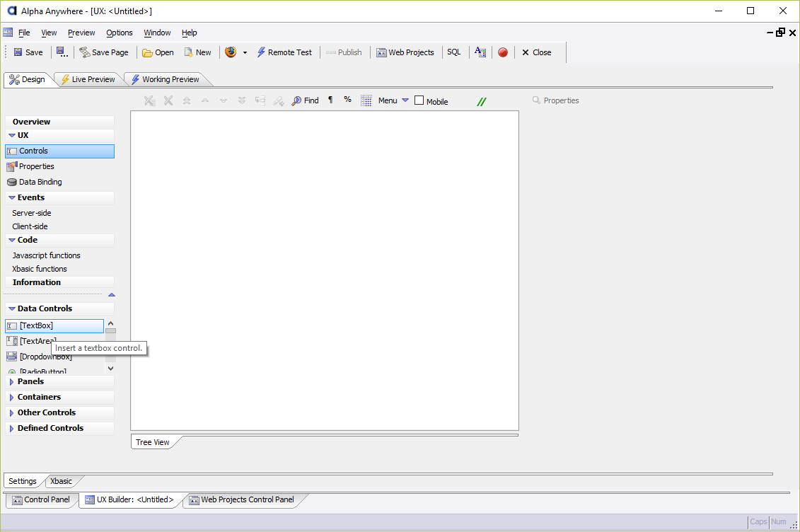Click the Save As disk icon
The width and height of the screenshot is (800, 532).
coord(62,52)
